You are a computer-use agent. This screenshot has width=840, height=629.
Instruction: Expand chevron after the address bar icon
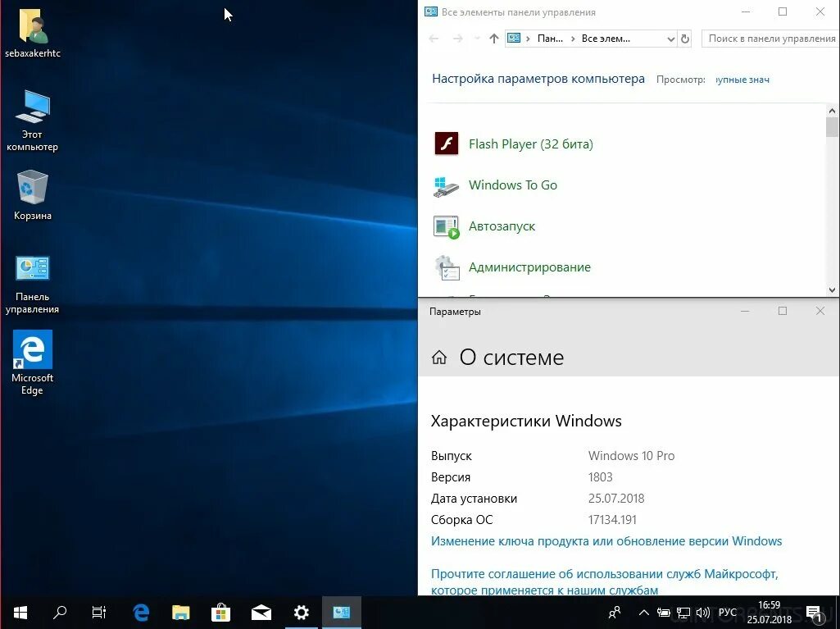click(x=529, y=39)
